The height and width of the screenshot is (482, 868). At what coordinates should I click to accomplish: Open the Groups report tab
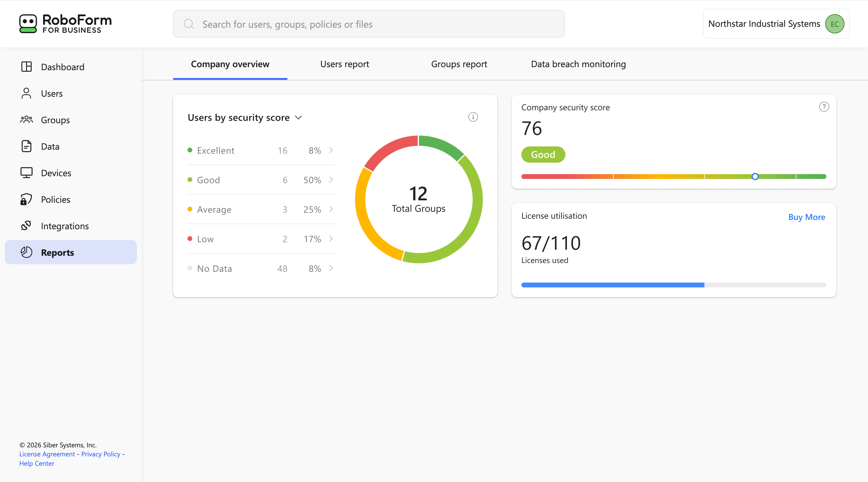pos(459,64)
